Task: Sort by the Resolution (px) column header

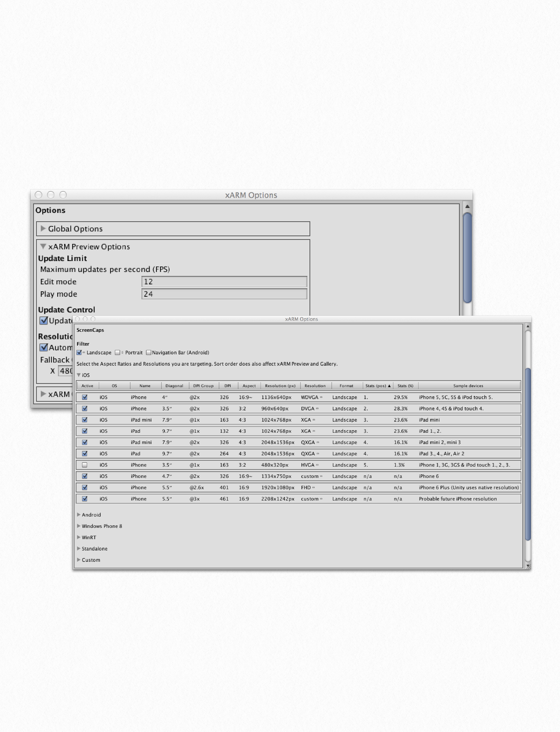Action: tap(280, 386)
